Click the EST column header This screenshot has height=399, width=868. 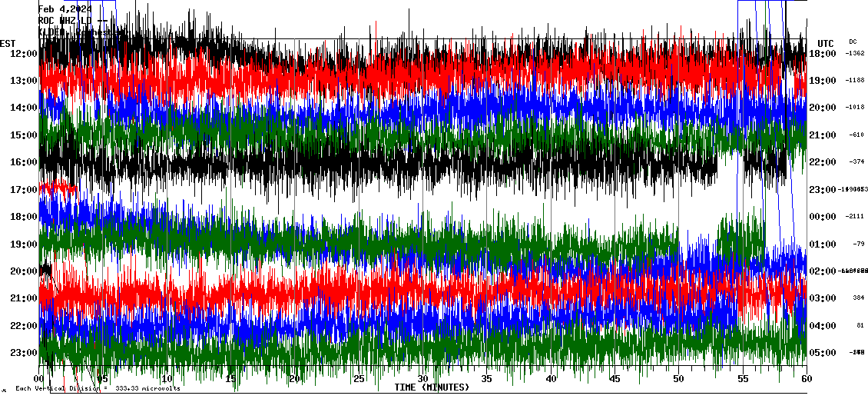tap(8, 43)
